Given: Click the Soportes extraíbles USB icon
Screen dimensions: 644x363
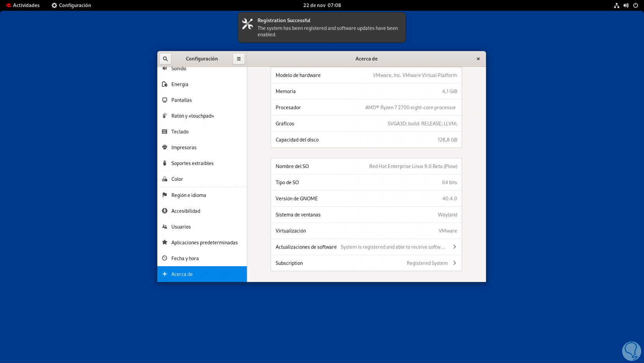Looking at the screenshot, I should pos(165,163).
